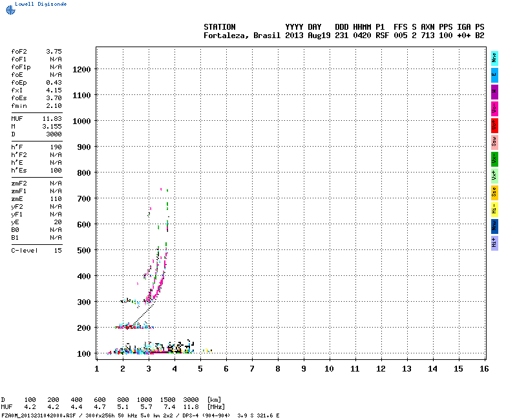The height and width of the screenshot is (420, 517).
Task: Click the yE value 20
Action: (x=58, y=222)
